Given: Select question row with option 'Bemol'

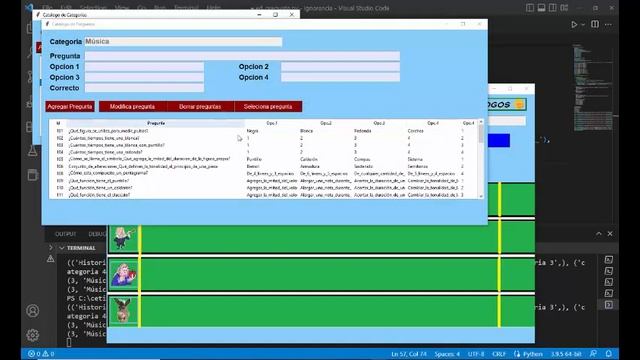Looking at the screenshot, I should pos(263,167).
